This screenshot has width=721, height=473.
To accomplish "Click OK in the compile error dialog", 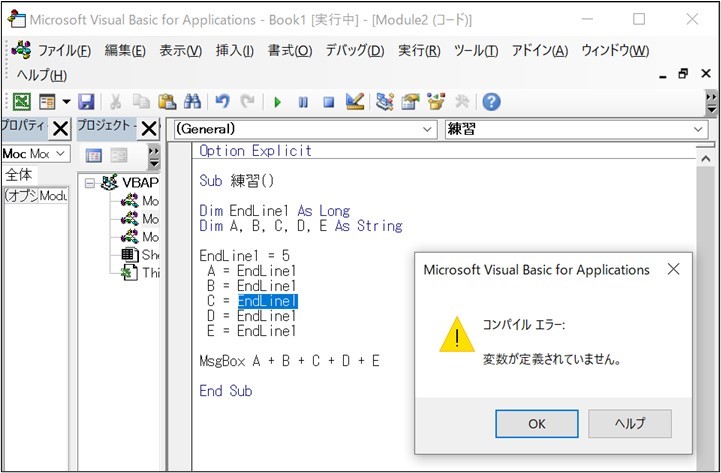I will click(537, 424).
